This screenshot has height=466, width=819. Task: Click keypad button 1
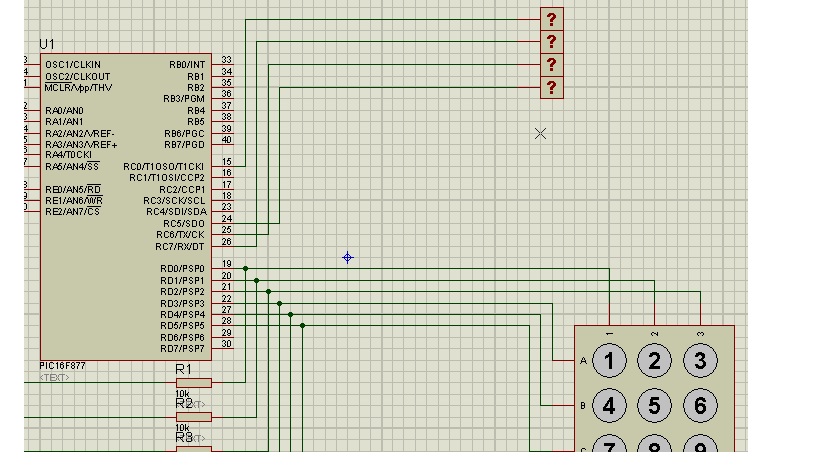click(609, 360)
